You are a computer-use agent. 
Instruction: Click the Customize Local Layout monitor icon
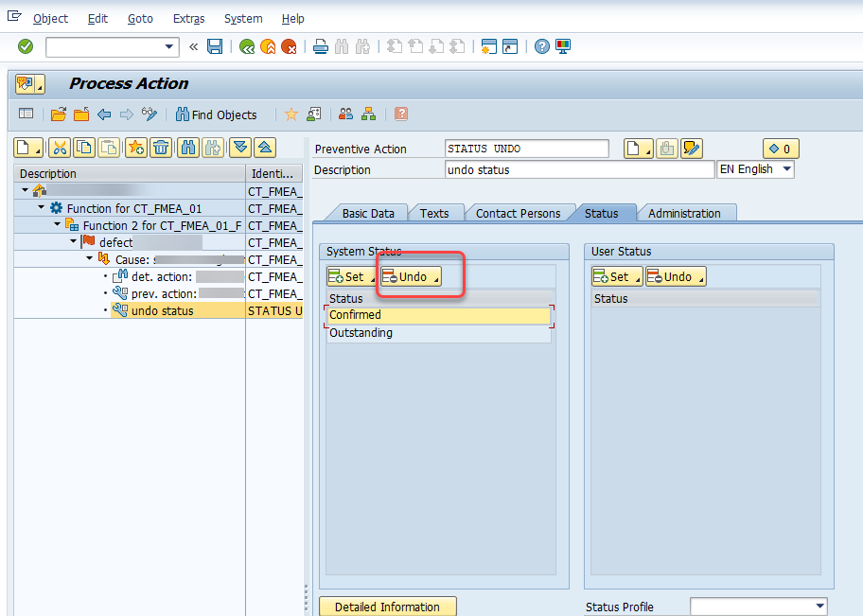tap(562, 46)
